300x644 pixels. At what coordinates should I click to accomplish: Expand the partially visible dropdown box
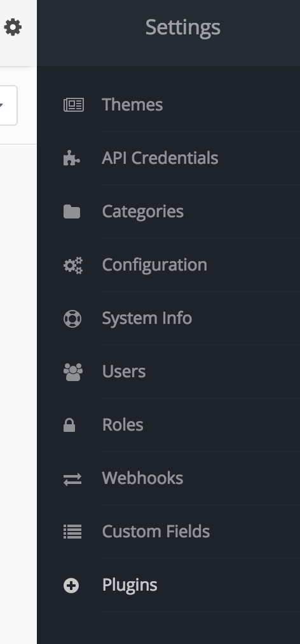pos(8,105)
